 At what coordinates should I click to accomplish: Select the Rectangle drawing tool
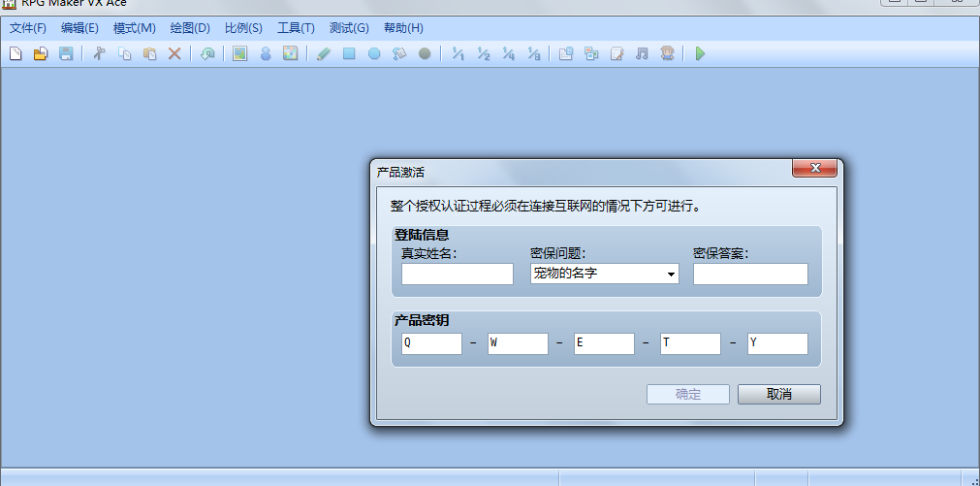349,53
